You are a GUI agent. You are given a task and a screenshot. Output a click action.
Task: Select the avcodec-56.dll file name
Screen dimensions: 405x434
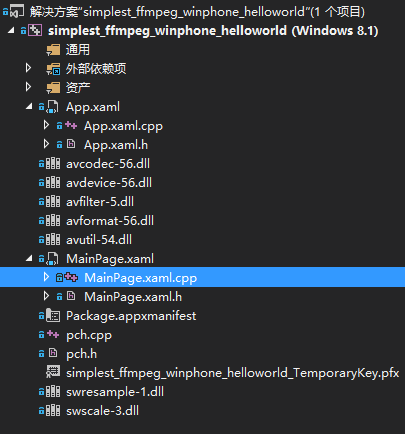[x=108, y=164]
